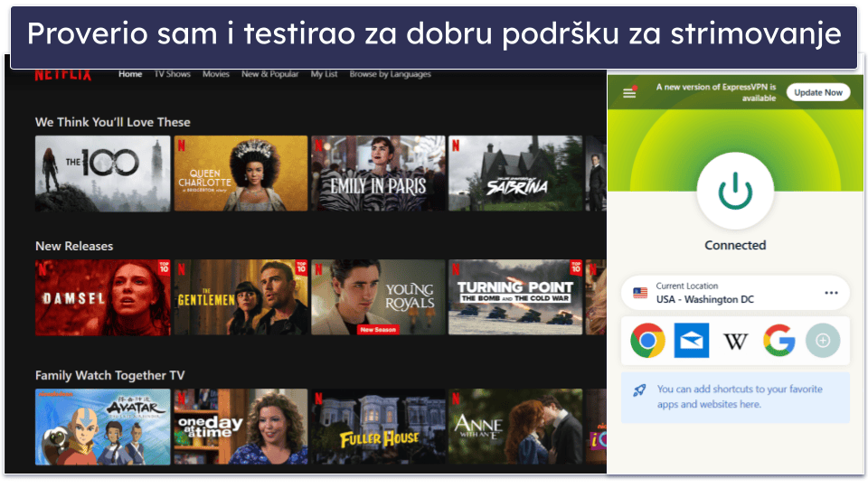Open Browse by Languages
The image size is (868, 488).
click(x=391, y=74)
